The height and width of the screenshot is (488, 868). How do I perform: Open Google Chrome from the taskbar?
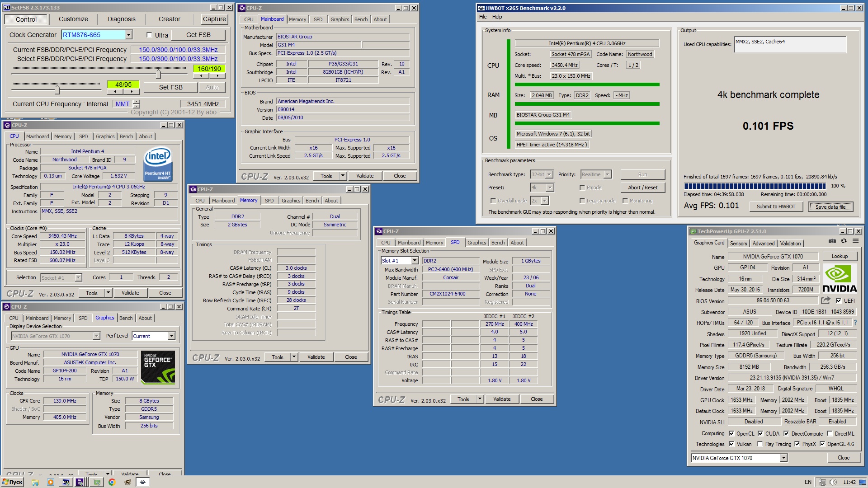112,482
